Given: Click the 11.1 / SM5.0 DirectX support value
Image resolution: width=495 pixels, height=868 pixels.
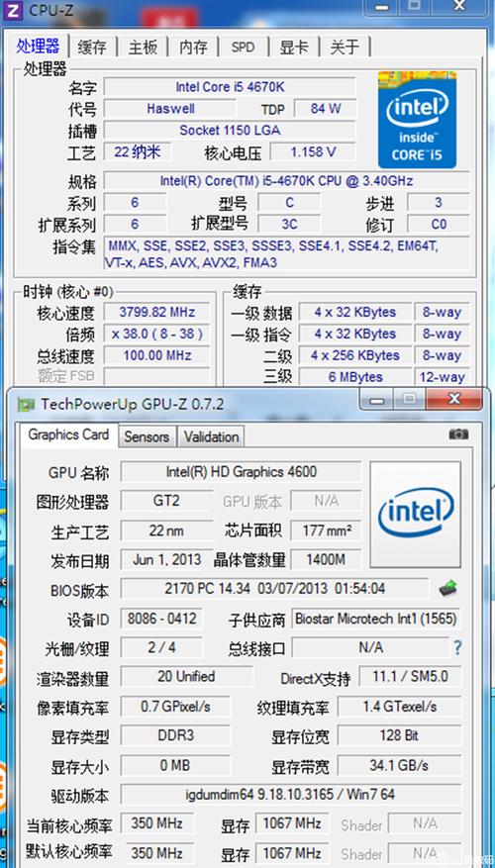Looking at the screenshot, I should click(410, 676).
